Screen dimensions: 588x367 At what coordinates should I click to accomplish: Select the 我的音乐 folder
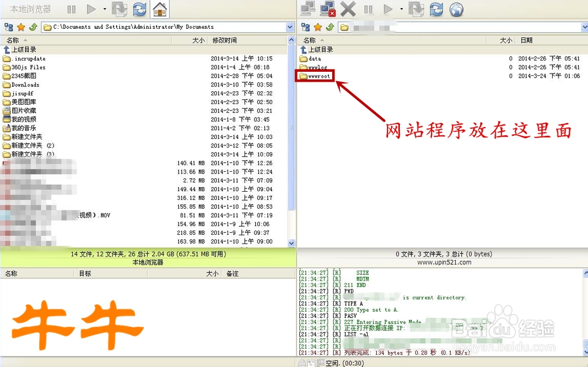coord(19,128)
